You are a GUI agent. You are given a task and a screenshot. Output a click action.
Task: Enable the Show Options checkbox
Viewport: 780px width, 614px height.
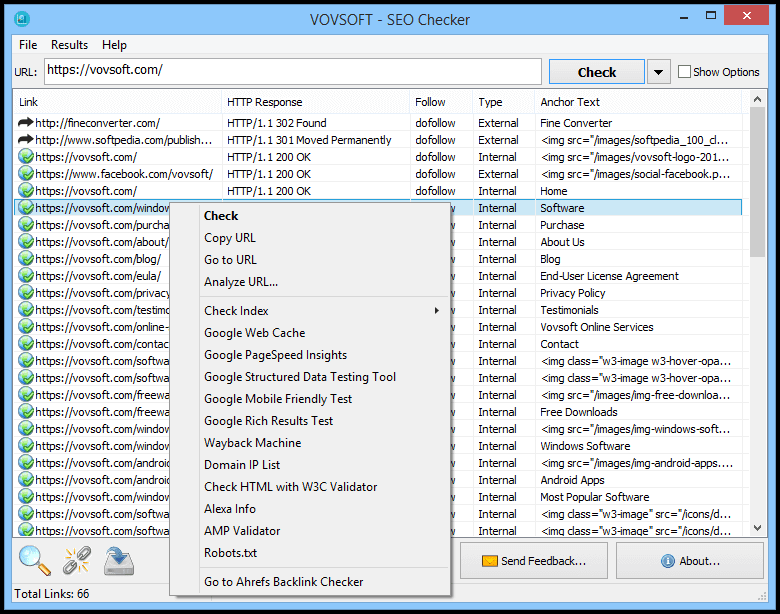click(684, 72)
